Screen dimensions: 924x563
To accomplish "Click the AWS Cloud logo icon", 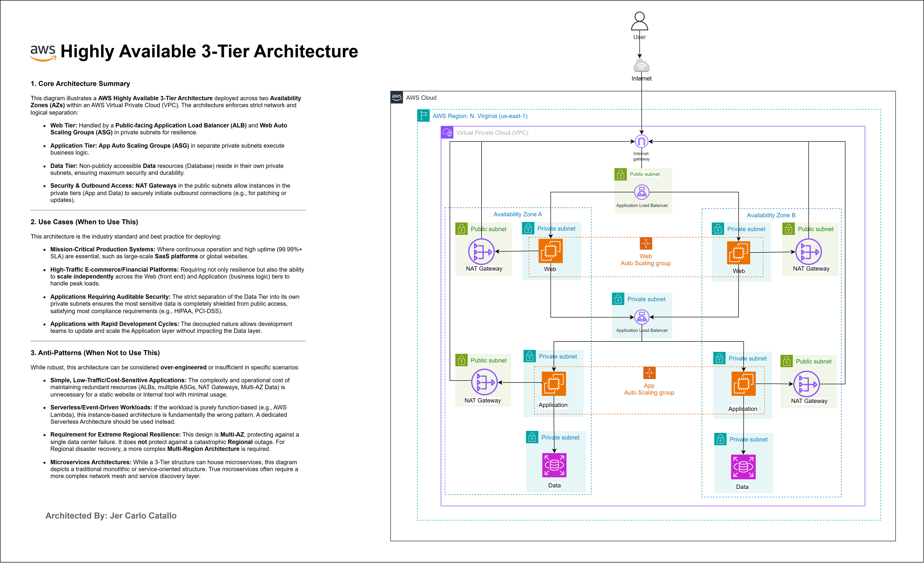I will click(x=397, y=97).
